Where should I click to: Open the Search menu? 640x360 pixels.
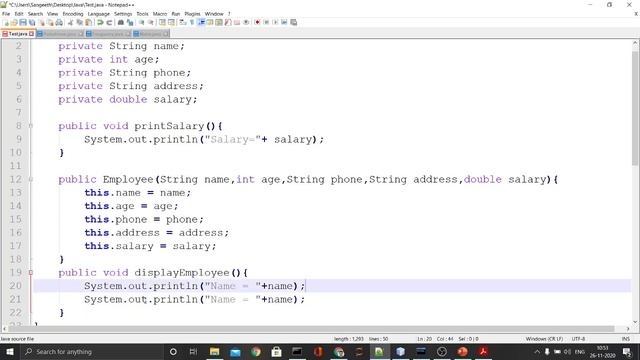[35, 14]
